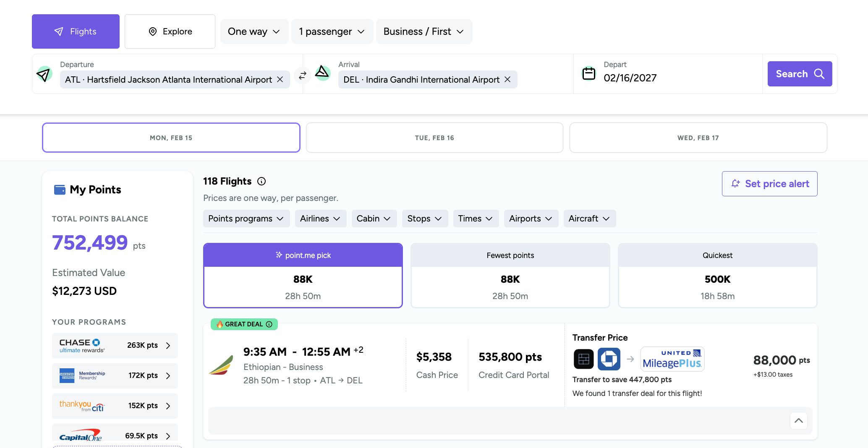868x448 pixels.
Task: Open the 1 passenger dropdown
Action: [x=332, y=31]
